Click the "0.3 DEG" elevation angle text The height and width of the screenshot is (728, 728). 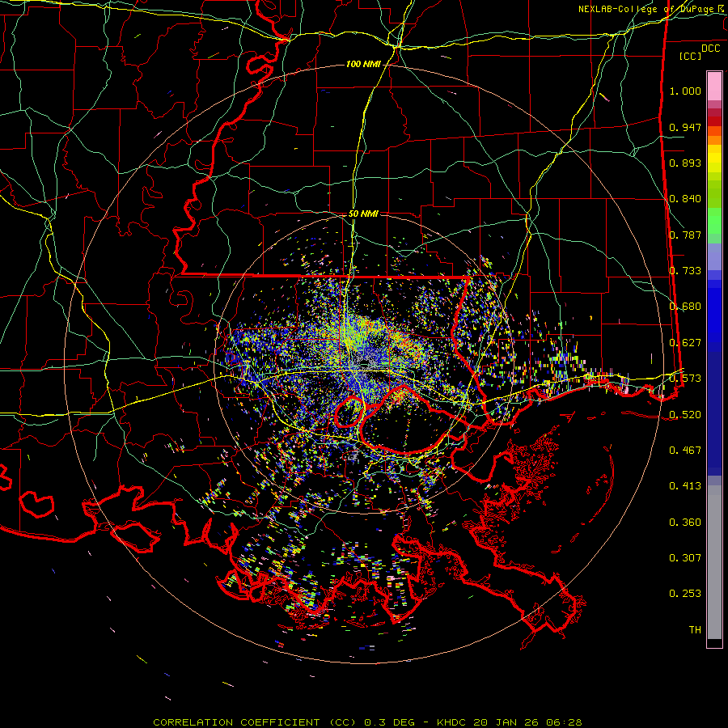click(x=391, y=722)
